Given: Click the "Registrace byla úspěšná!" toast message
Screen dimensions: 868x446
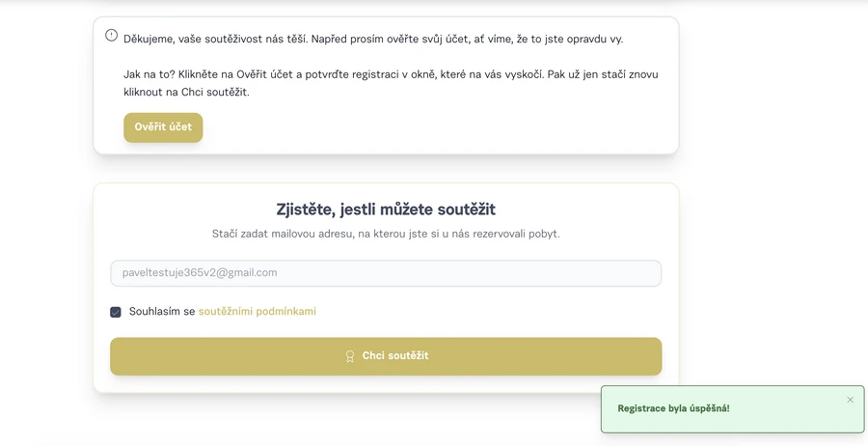Looking at the screenshot, I should tap(673, 408).
